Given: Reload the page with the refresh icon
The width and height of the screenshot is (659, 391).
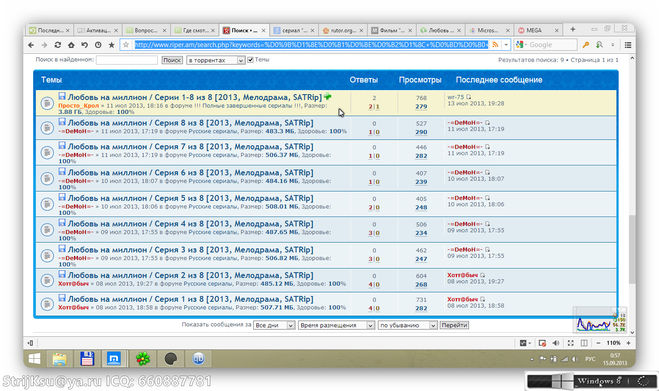Looking at the screenshot, I should tap(58, 45).
